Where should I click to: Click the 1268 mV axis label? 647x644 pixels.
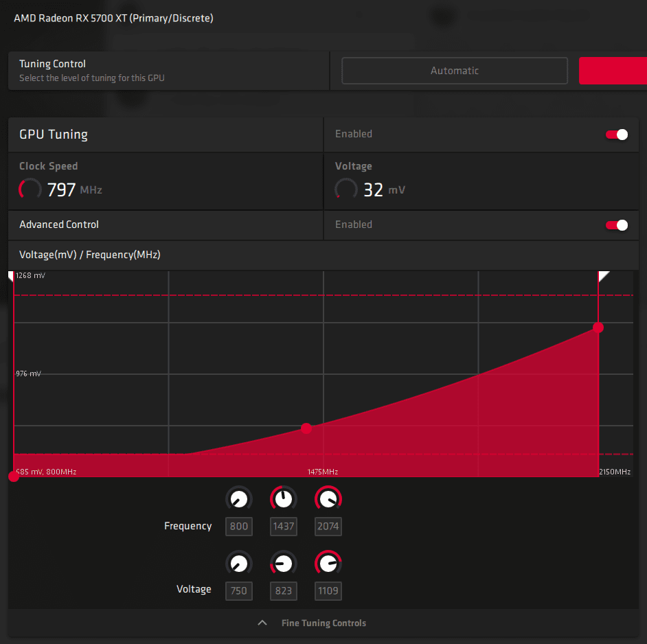pos(30,275)
